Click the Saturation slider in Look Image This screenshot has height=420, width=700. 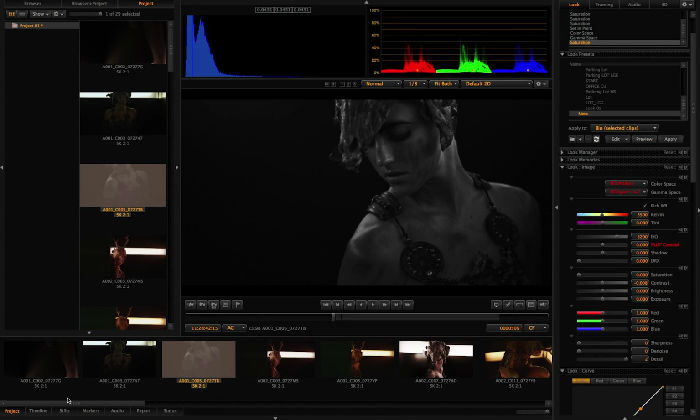[x=602, y=274]
